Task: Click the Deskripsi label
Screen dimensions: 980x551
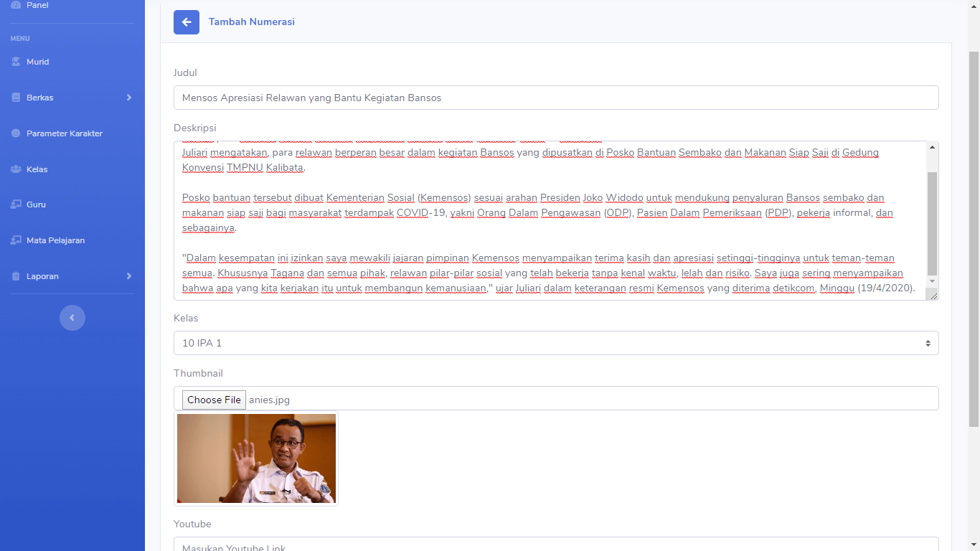Action: 195,128
